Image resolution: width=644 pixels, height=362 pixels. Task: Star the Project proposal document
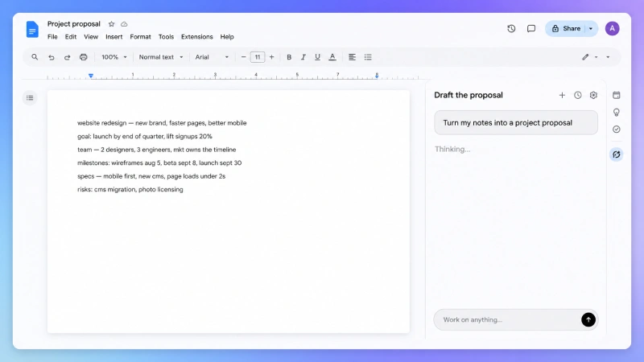pos(111,24)
